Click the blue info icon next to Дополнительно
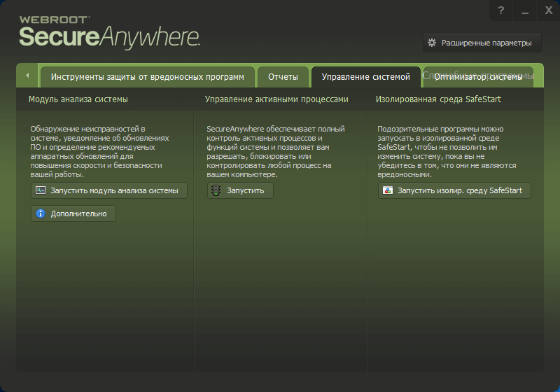Screen dimensions: 560x392 coord(41,213)
